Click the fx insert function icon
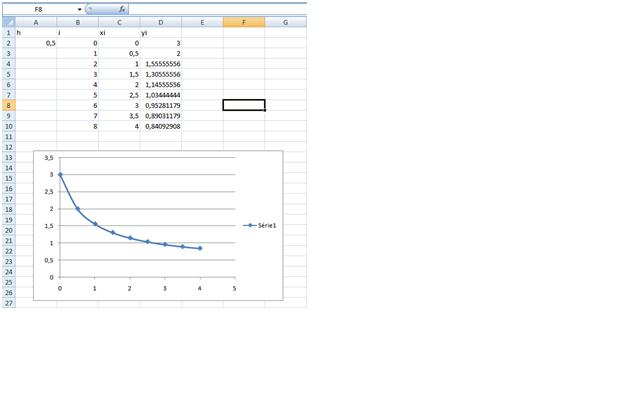The width and height of the screenshot is (640, 400). tap(122, 9)
